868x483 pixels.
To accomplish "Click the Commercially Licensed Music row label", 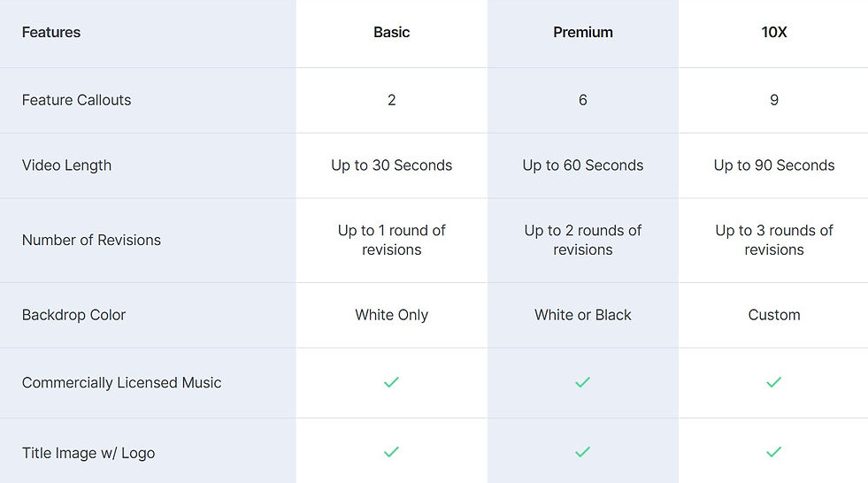I will click(121, 383).
